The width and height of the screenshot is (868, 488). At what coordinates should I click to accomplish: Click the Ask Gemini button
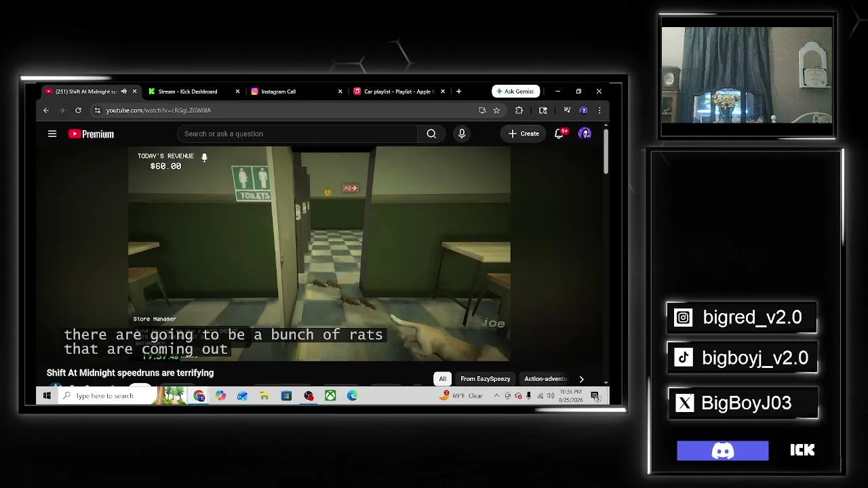click(x=516, y=91)
